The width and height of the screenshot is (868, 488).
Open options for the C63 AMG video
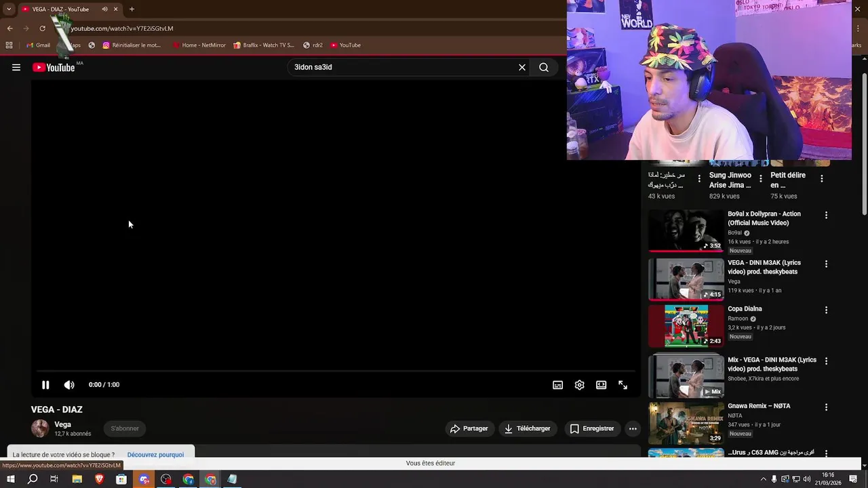826,453
